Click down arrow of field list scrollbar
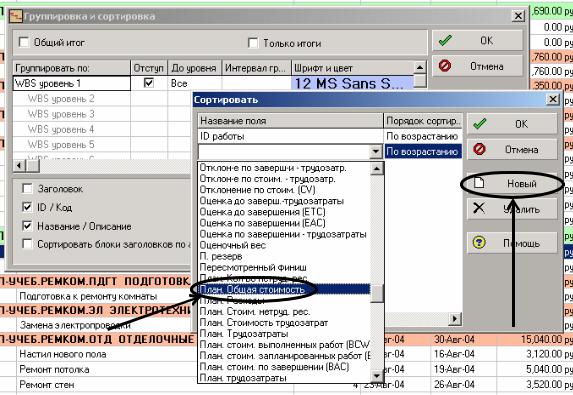The image size is (573, 395). pyautogui.click(x=376, y=376)
